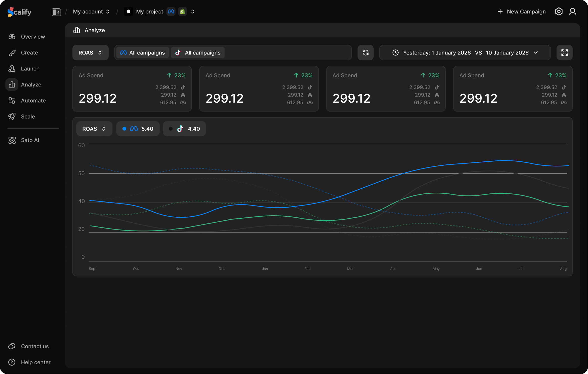The image size is (588, 374).
Task: Toggle the Meta 5.40 ROAS line visibility
Action: [138, 129]
